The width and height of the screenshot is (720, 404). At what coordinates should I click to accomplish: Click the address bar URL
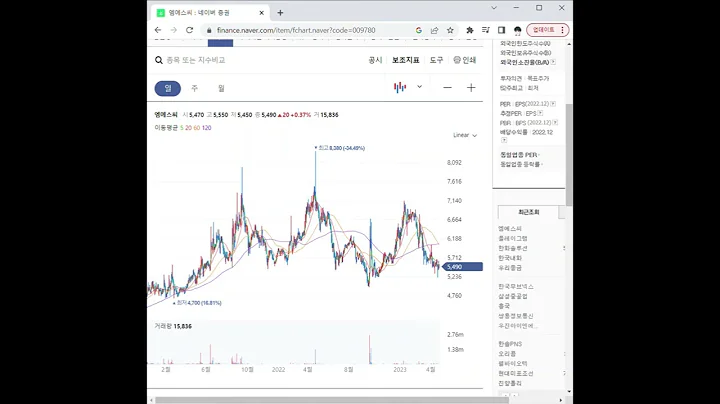coord(296,30)
